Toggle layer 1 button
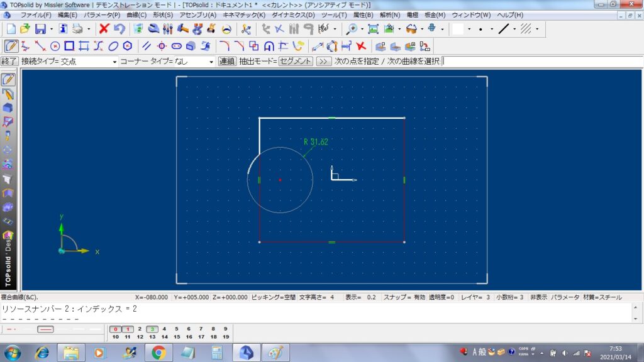The width and height of the screenshot is (644, 362). click(x=128, y=329)
